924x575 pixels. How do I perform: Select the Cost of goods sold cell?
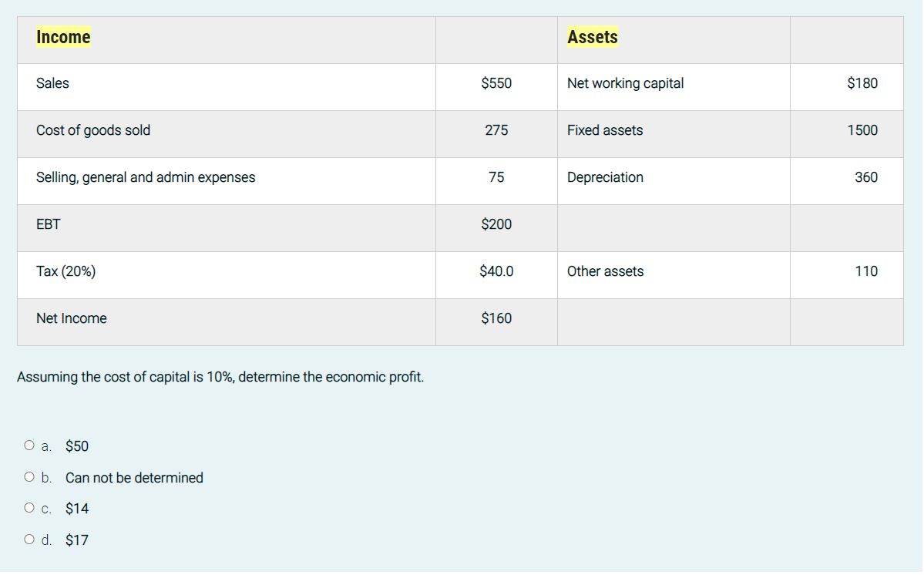pyautogui.click(x=93, y=130)
